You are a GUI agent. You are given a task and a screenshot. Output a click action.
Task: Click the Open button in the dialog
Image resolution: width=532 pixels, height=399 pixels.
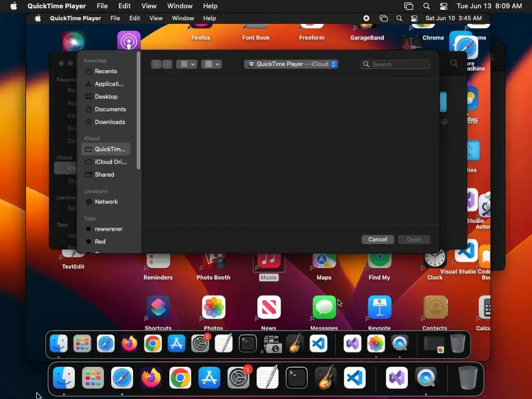tap(414, 239)
